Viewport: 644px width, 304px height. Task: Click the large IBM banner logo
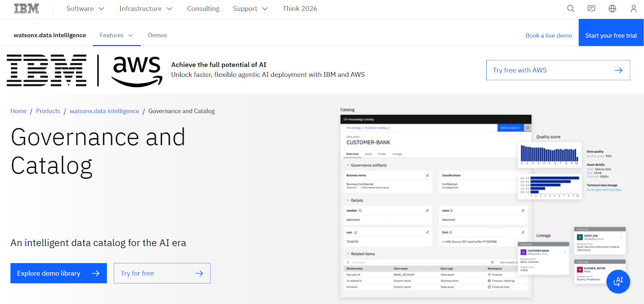47,70
